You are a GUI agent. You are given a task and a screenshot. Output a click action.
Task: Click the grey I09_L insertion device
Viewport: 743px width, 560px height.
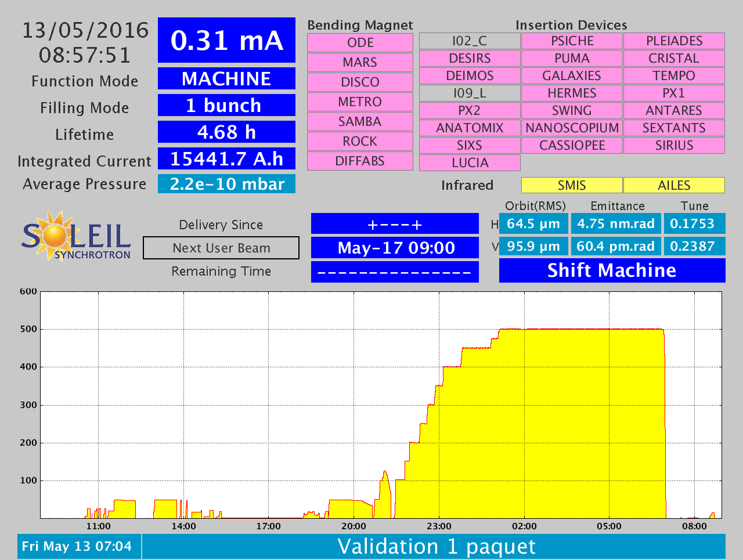click(x=470, y=93)
